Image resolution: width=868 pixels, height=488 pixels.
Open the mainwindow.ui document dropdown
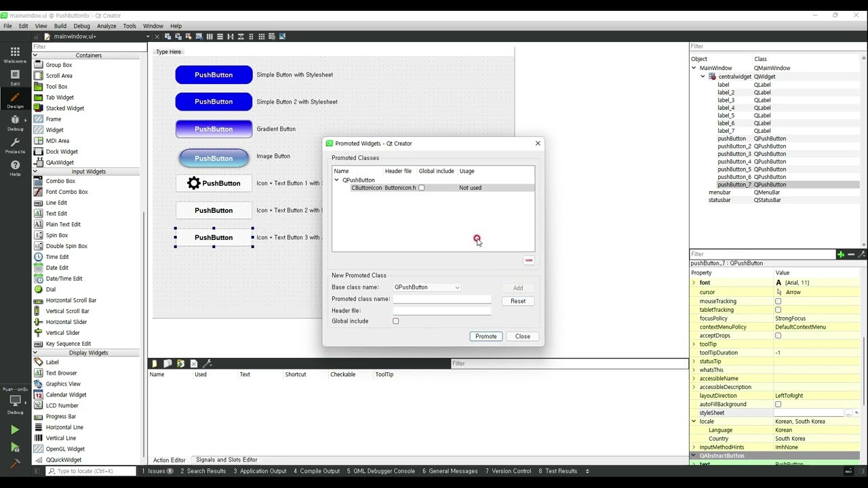point(148,37)
